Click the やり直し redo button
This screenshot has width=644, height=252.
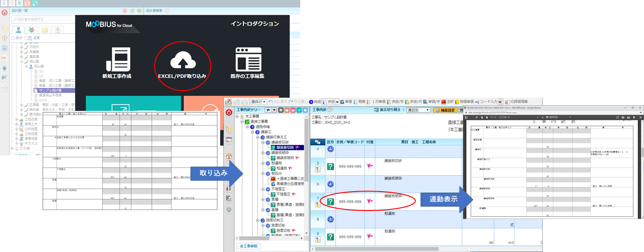[299, 101]
